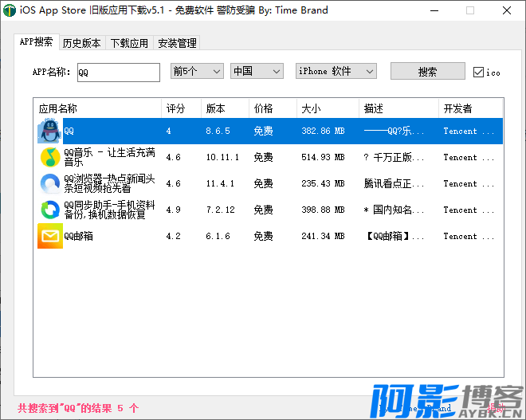The image size is (526, 420).
Task: Open the iPhone 软件 type dropdown
Action: (x=336, y=71)
